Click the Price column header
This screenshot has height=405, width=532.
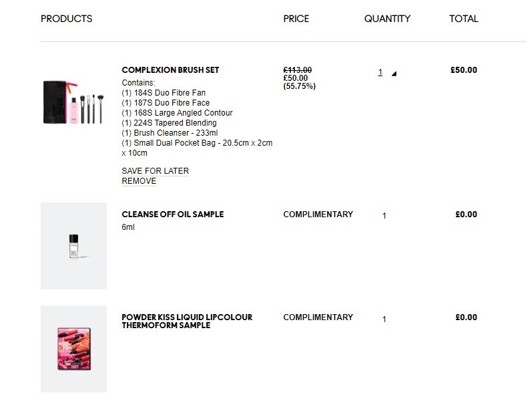(296, 19)
